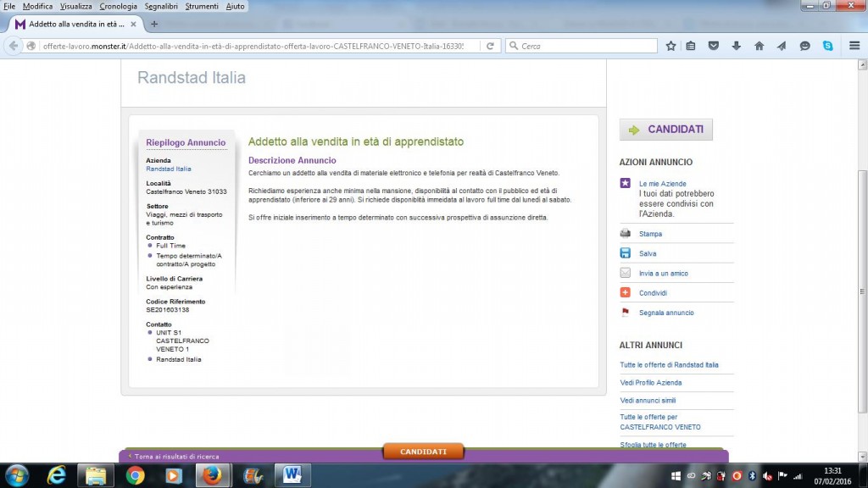Viewport: 868px width, 488px height.
Task: Open the Segnalibri menu
Action: click(161, 6)
